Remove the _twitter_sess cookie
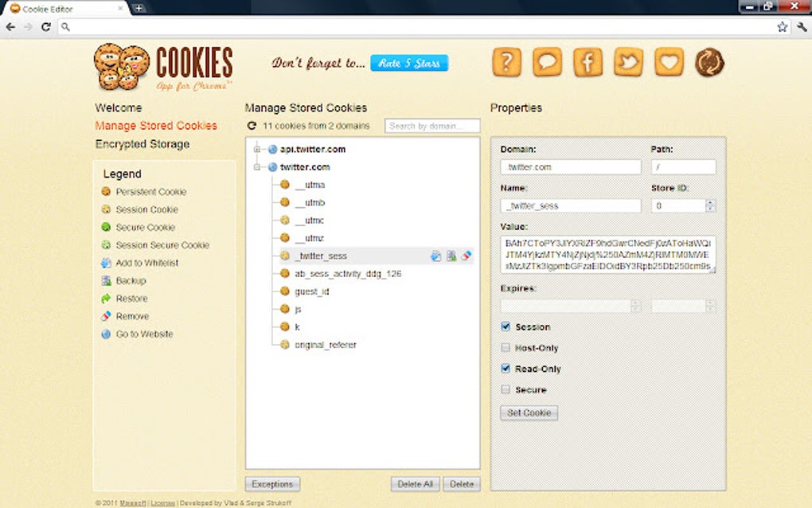 (x=468, y=256)
